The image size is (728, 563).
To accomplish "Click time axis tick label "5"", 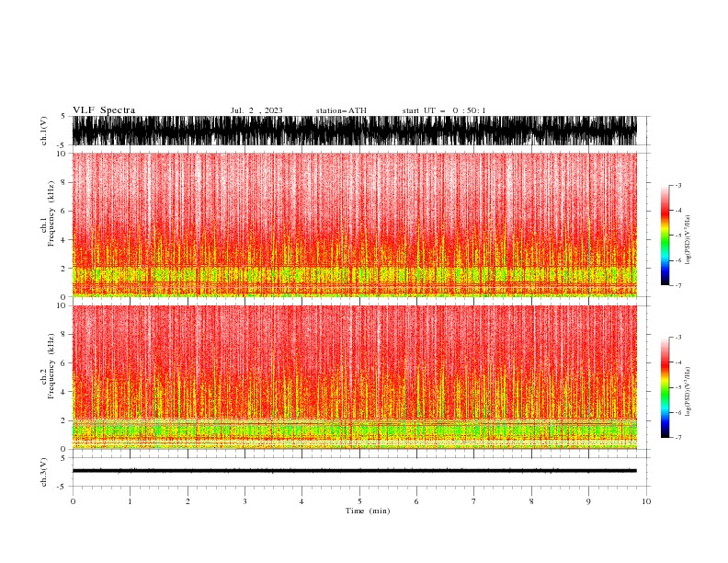I will pos(359,501).
